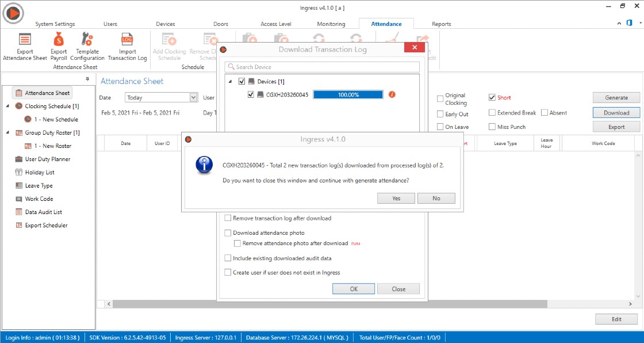This screenshot has height=343, width=644.
Task: Click Yes to continue generating attendance
Action: pos(396,198)
